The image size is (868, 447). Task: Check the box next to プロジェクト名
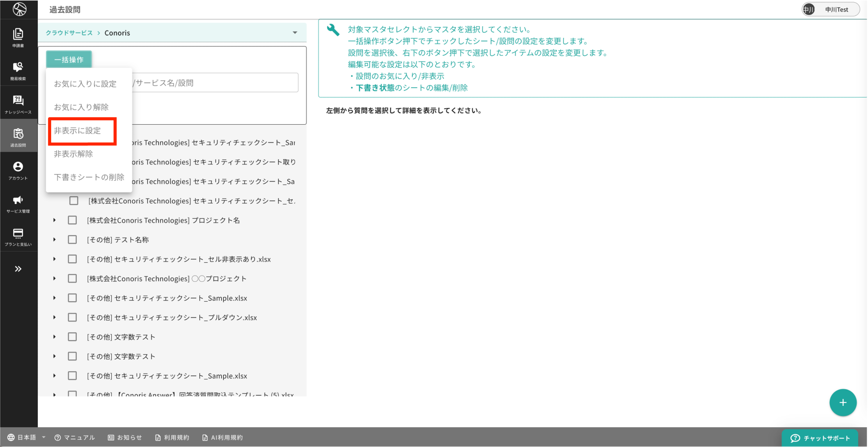pyautogui.click(x=72, y=220)
